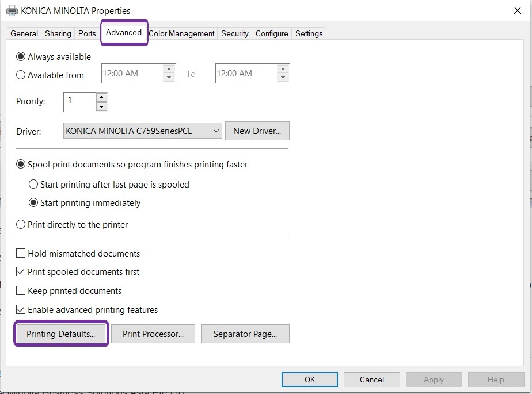532x394 pixels.
Task: Click up arrow on the From time spinner
Action: click(169, 68)
